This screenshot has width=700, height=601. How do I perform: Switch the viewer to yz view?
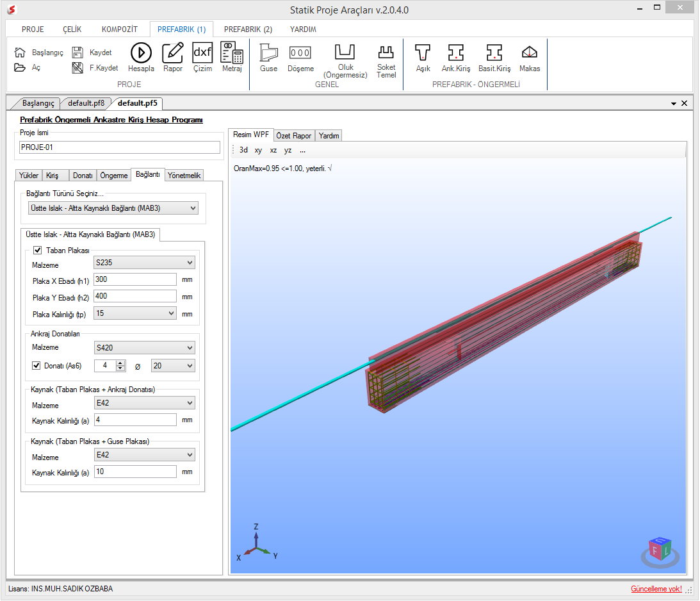point(288,150)
